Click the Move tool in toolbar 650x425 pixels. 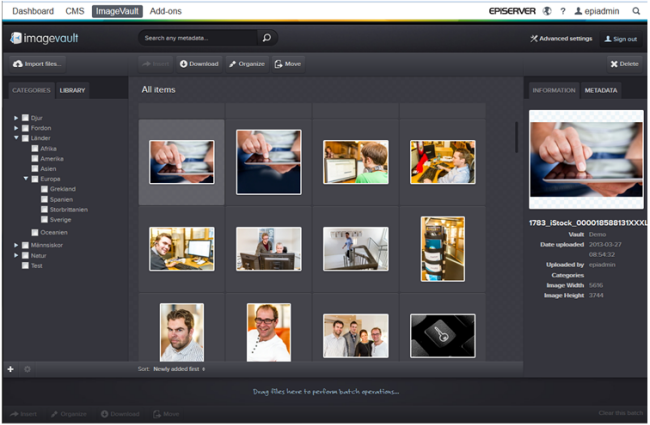click(288, 63)
